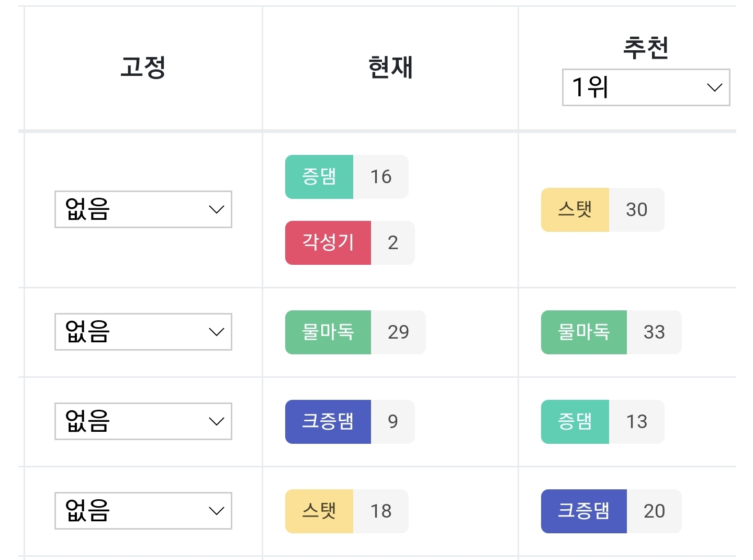The image size is (753, 560).
Task: Click the number 20 beside 크증댐
Action: pyautogui.click(x=654, y=511)
